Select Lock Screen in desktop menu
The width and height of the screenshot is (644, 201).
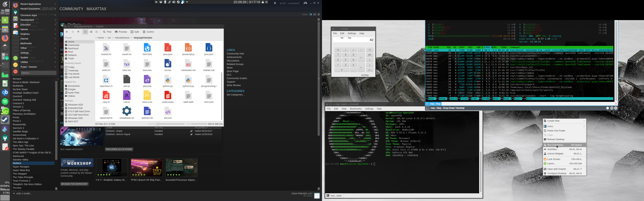[x=564, y=159]
